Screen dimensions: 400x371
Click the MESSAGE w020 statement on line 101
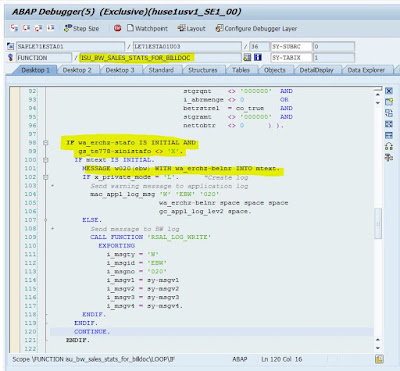(x=181, y=168)
